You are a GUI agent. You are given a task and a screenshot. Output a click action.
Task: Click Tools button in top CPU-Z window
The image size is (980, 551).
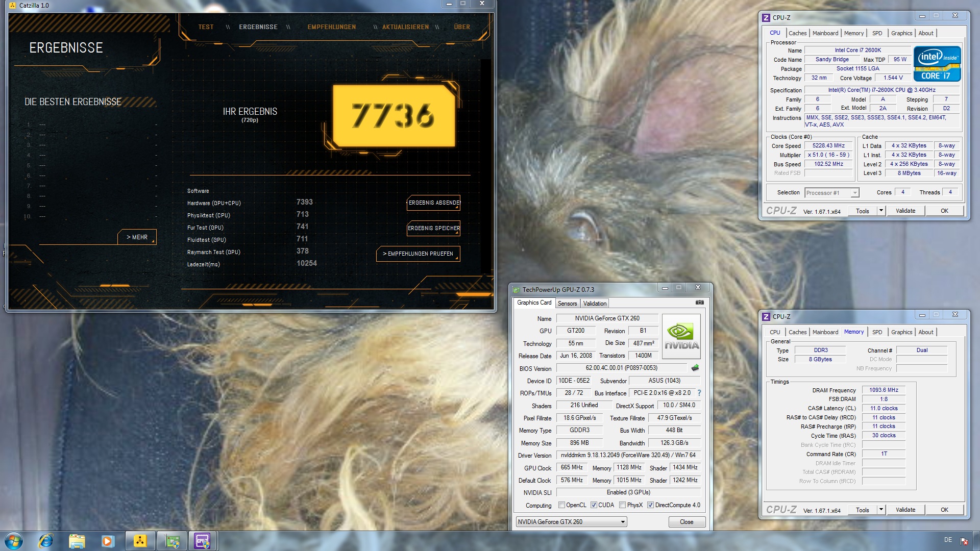[862, 211]
